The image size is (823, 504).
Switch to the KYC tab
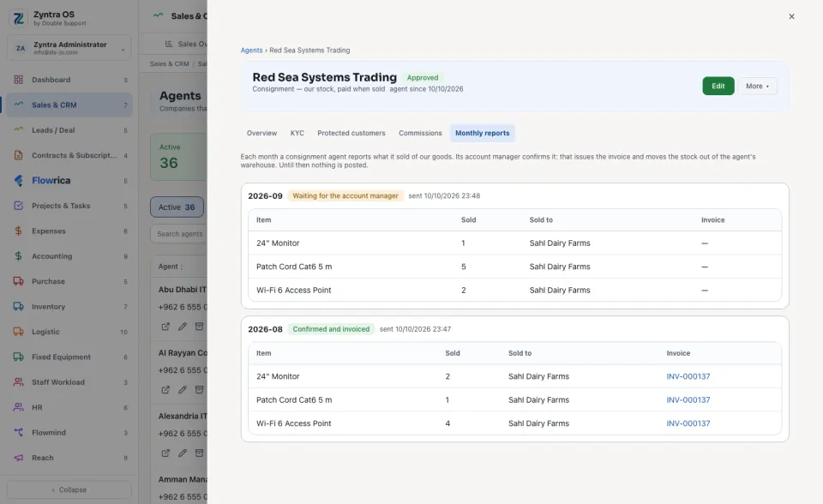[297, 133]
